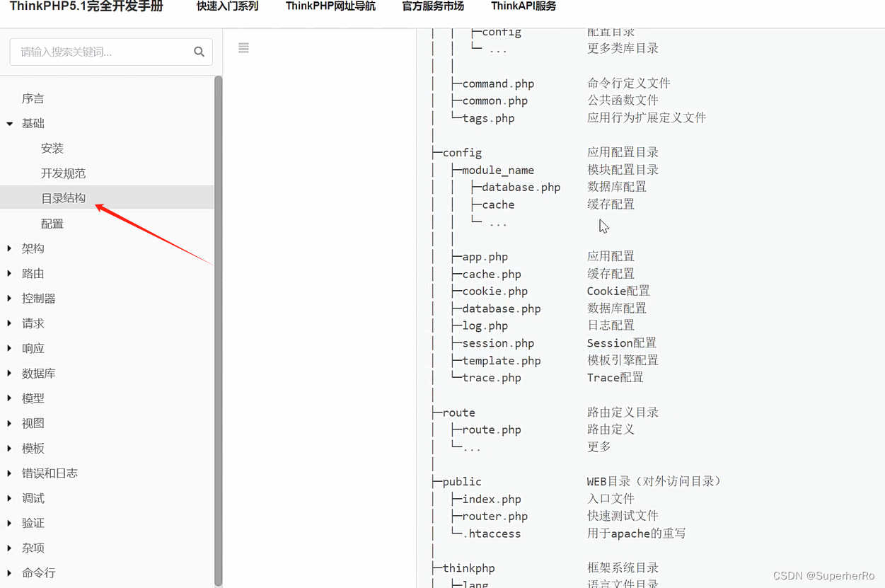The width and height of the screenshot is (885, 588).
Task: Click the 快速测试文件 description
Action: (623, 516)
